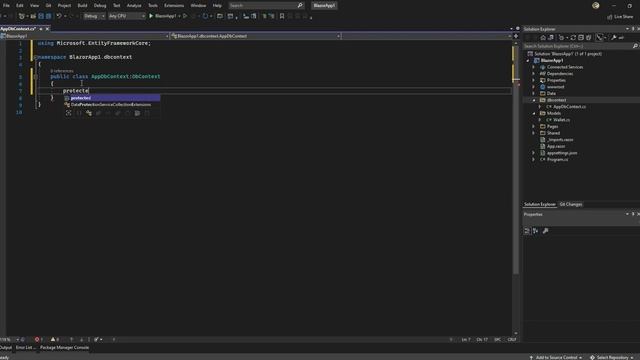Collapse the dbcontext folder node
The width and height of the screenshot is (640, 360).
(x=534, y=100)
